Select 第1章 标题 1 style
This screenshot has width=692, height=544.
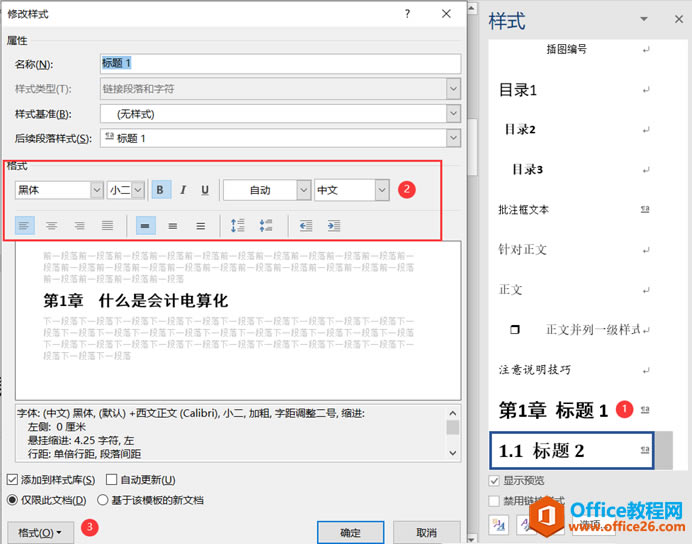[574, 410]
